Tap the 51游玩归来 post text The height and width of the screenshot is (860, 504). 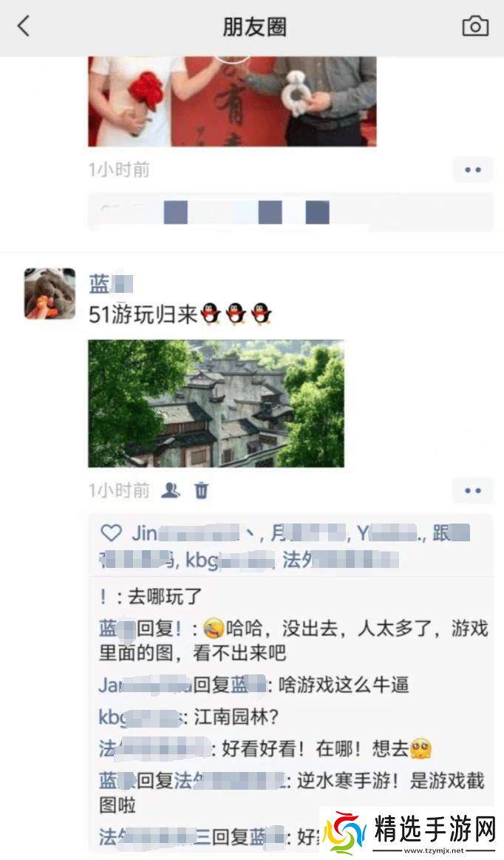[180, 315]
